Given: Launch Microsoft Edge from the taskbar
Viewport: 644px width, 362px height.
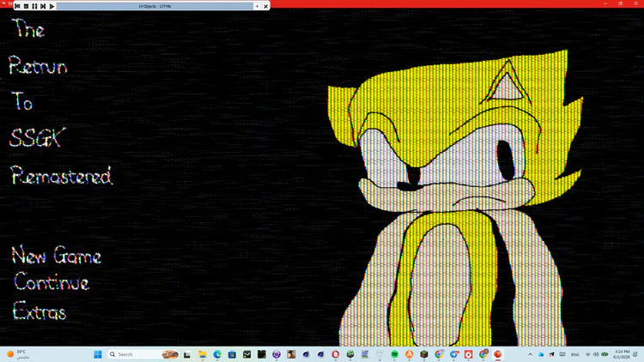Looking at the screenshot, I should point(217,354).
